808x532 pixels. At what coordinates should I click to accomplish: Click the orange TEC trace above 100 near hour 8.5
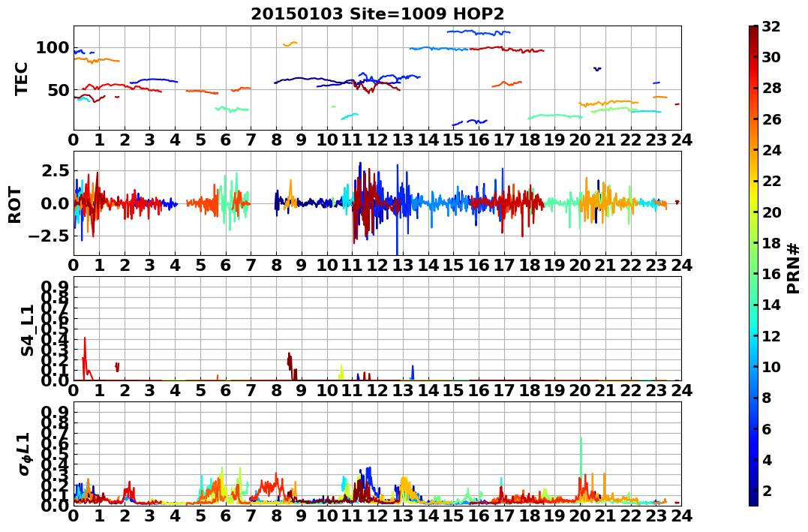[x=290, y=44]
